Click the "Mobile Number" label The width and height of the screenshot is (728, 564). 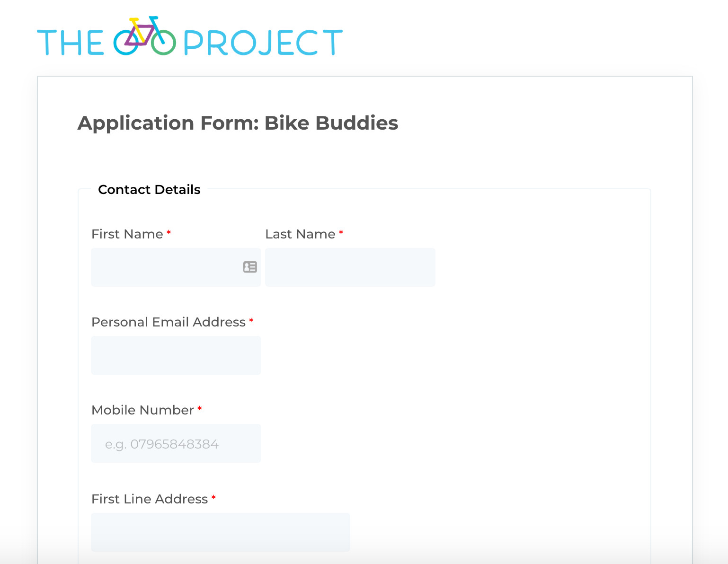point(142,410)
